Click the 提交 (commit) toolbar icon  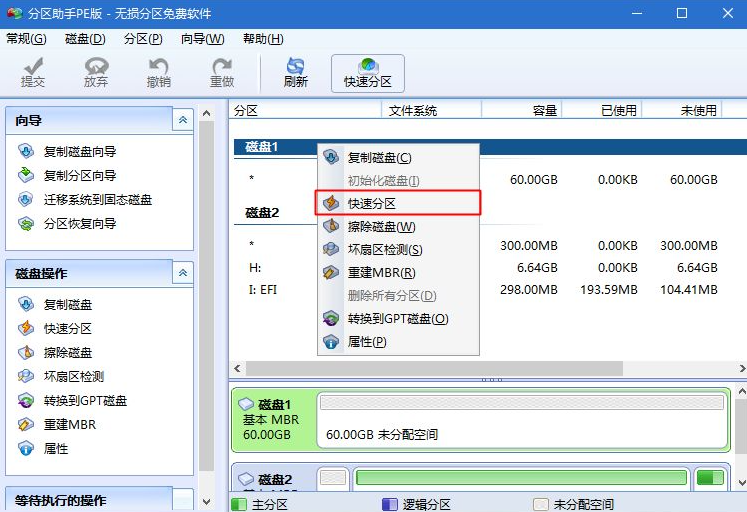click(33, 72)
